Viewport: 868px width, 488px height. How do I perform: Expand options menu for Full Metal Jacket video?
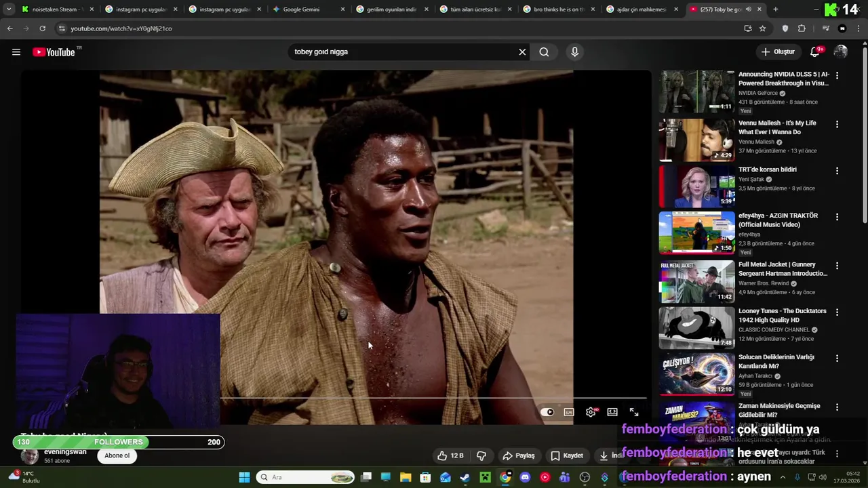[x=837, y=266]
